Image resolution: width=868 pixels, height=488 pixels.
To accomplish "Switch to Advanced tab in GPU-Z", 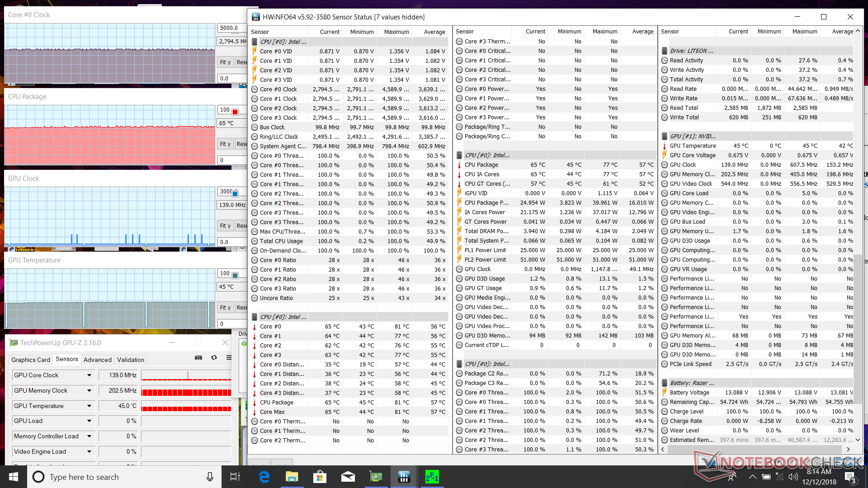I will (97, 360).
